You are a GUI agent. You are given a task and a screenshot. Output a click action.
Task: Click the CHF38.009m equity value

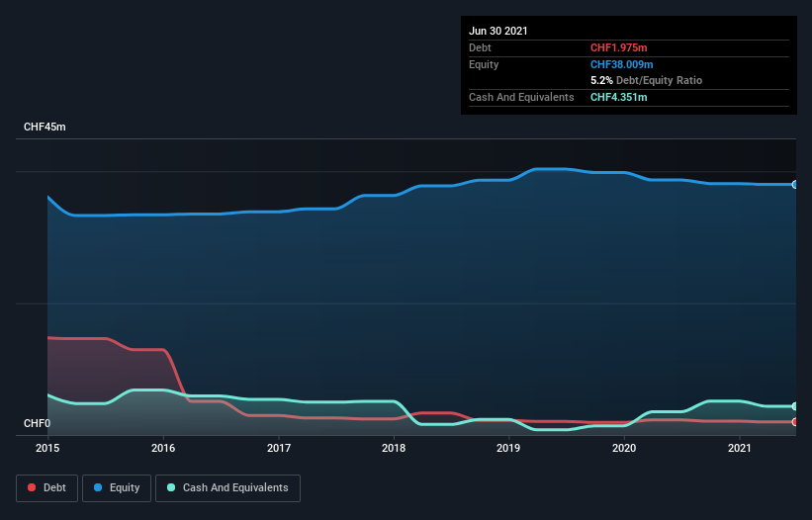[621, 64]
